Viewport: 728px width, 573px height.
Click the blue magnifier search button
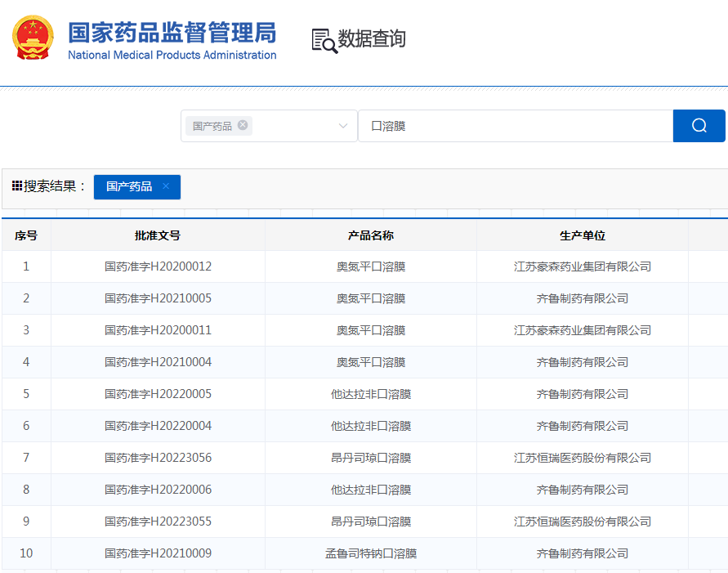click(699, 126)
